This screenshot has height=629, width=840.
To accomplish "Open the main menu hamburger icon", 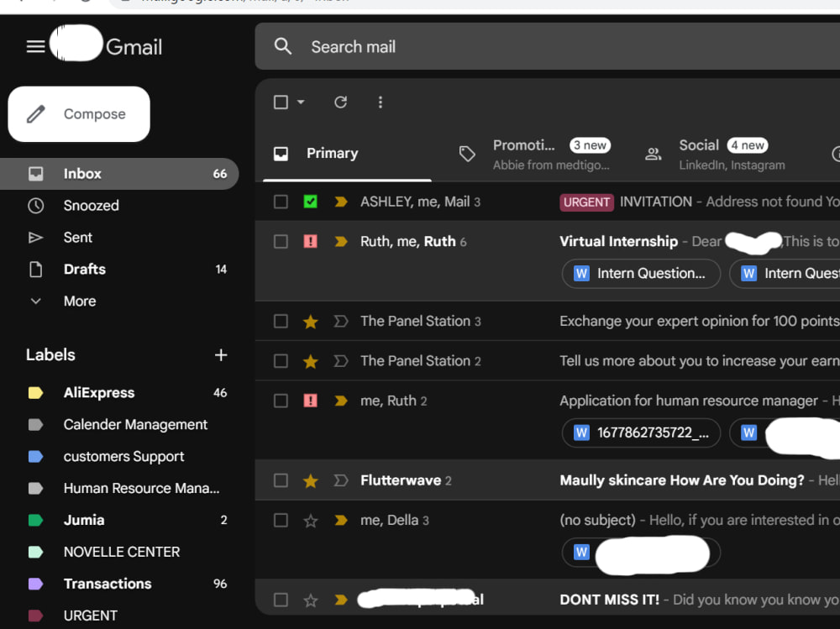I will (35, 47).
